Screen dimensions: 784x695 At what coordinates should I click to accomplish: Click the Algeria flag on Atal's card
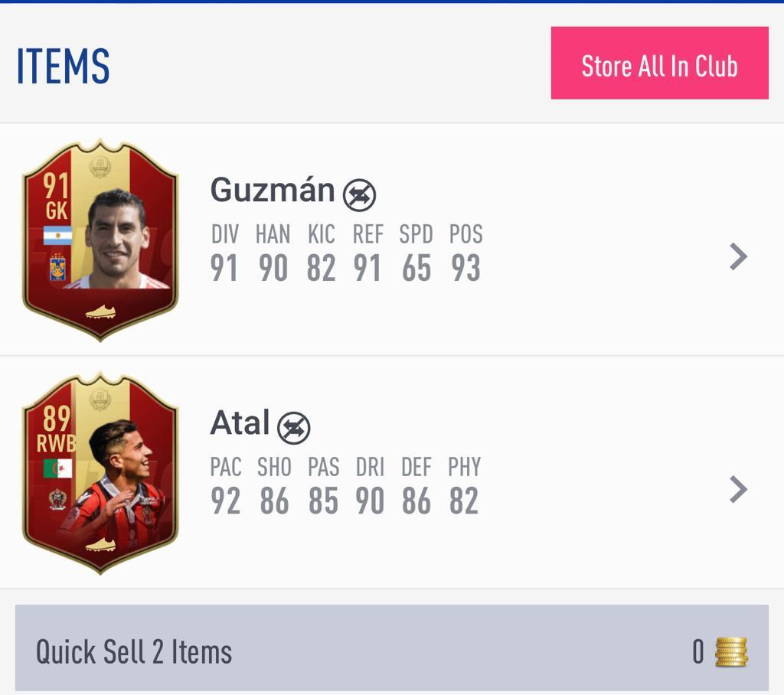click(x=57, y=468)
